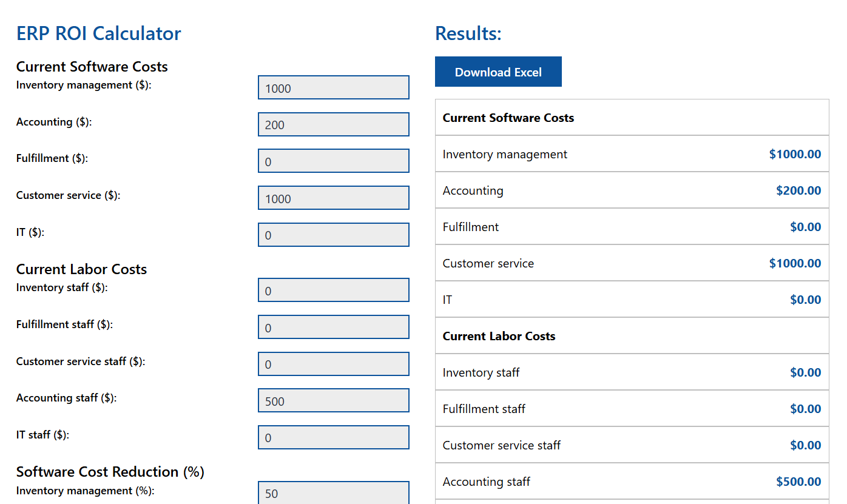Screen dimensions: 847x504
Task: Click the Customer service ($) input field
Action: pos(333,198)
